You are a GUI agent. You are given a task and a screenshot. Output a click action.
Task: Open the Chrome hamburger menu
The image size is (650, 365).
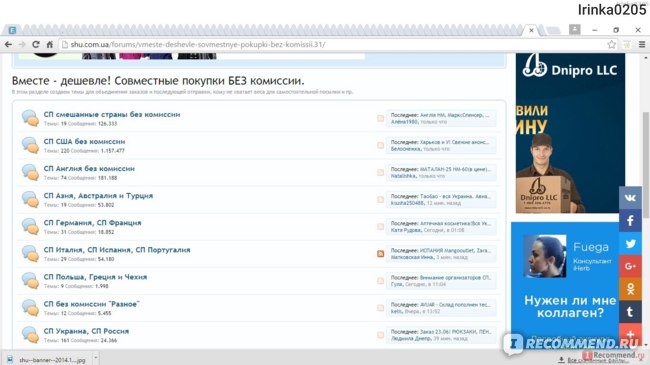pos(642,44)
